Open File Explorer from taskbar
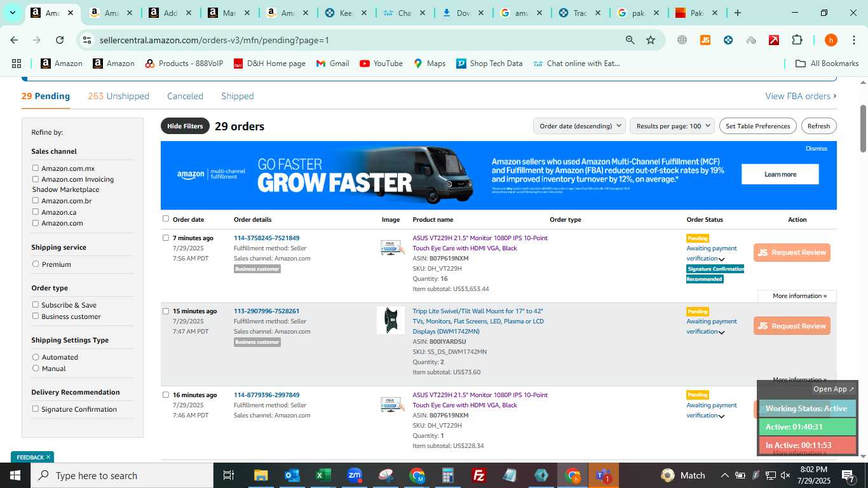Screen dimensions: 868x488 tap(261, 475)
